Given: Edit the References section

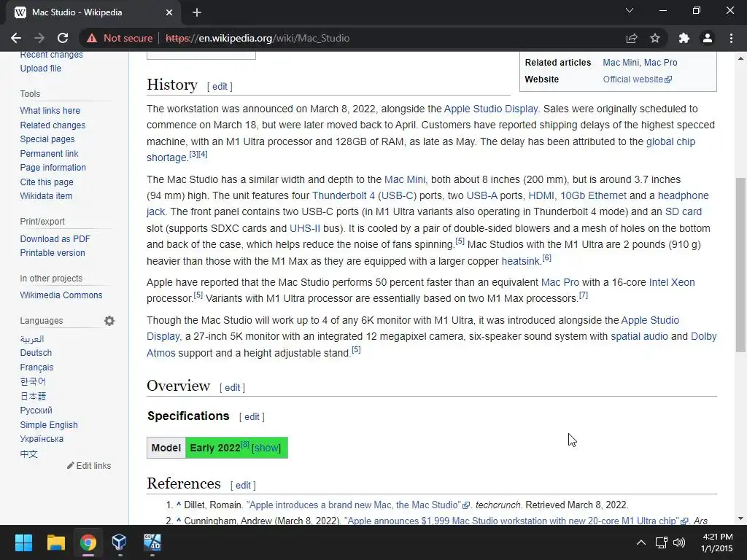Looking at the screenshot, I should pyautogui.click(x=243, y=485).
